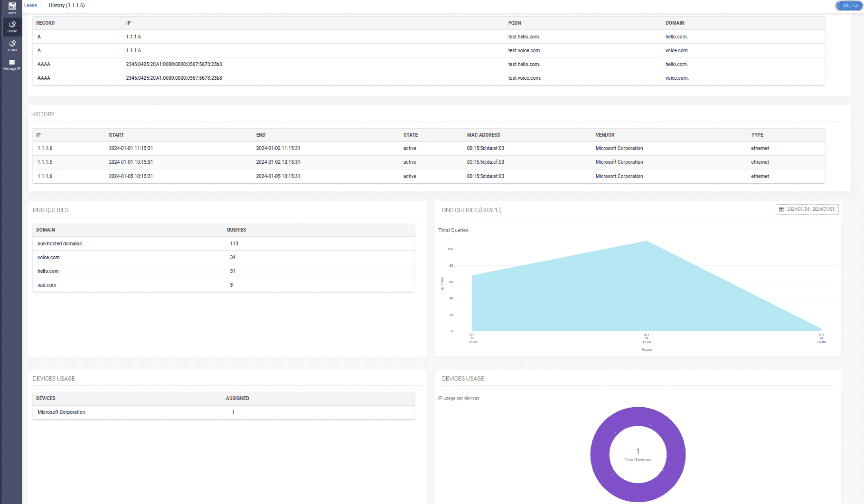Click the RECORD column header
Image resolution: width=864 pixels, height=504 pixels.
coord(45,23)
